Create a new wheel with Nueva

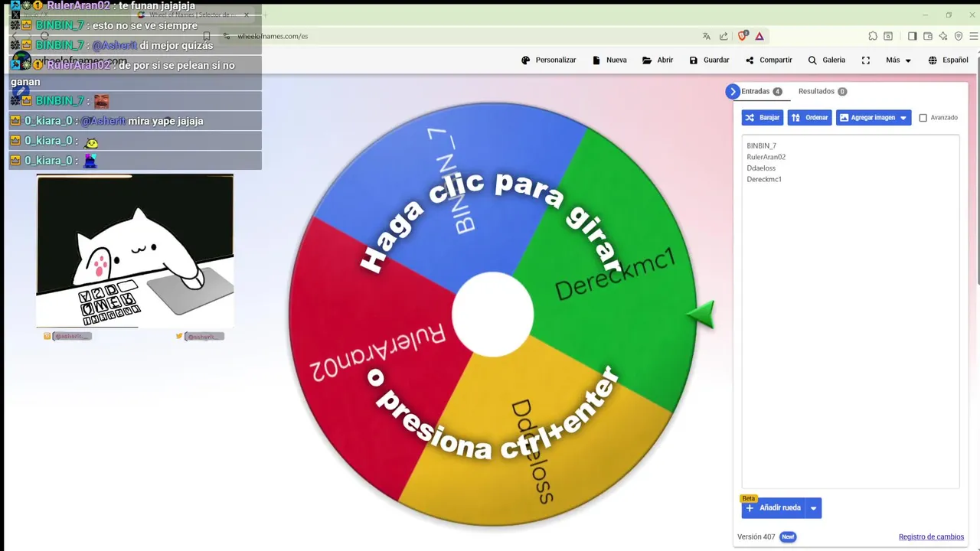609,60
